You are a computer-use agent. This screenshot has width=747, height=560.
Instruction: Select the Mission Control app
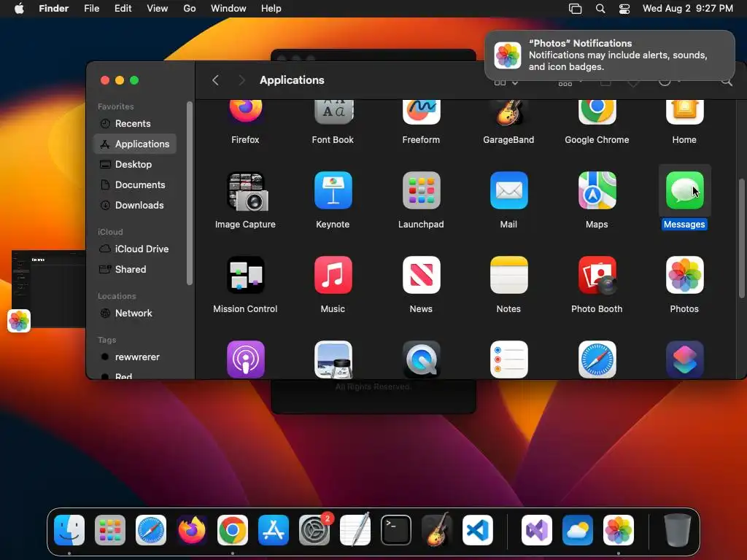click(245, 275)
